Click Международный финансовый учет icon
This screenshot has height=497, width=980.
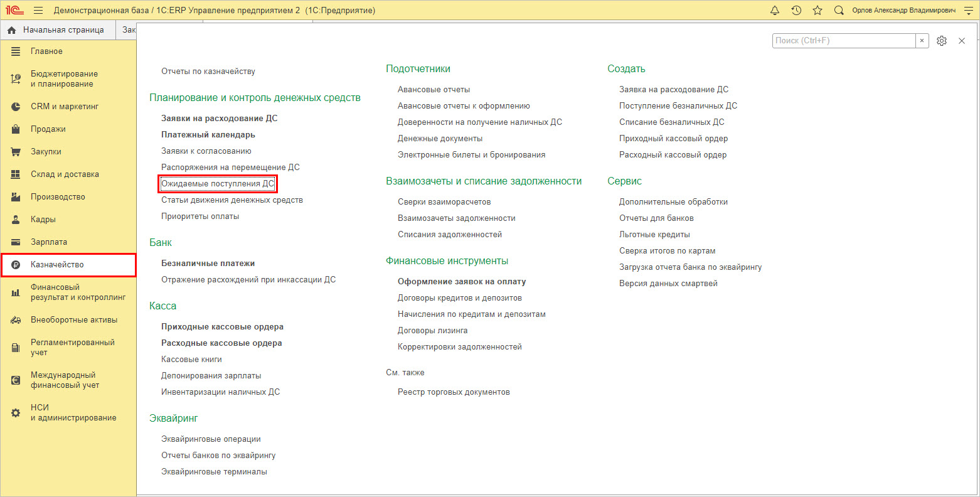click(16, 380)
